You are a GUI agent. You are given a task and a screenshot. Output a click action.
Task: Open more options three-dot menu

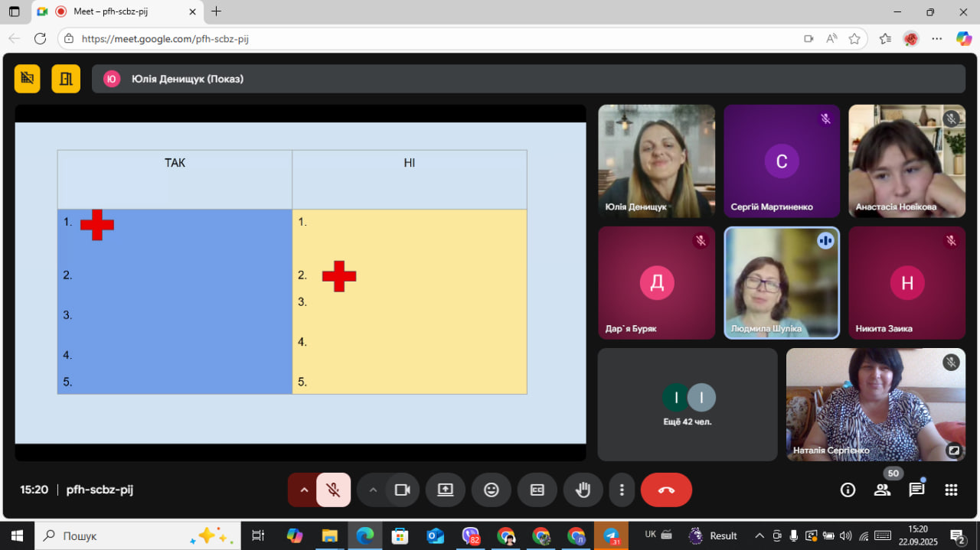pyautogui.click(x=622, y=490)
